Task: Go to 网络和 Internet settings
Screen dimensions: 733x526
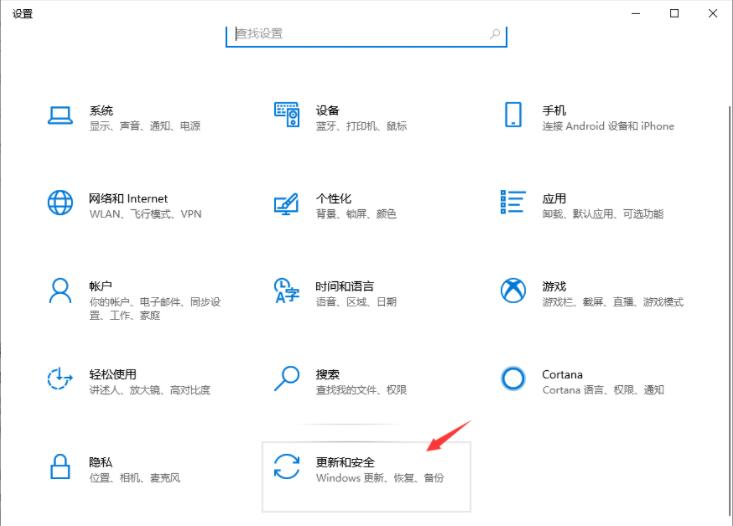Action: point(128,198)
